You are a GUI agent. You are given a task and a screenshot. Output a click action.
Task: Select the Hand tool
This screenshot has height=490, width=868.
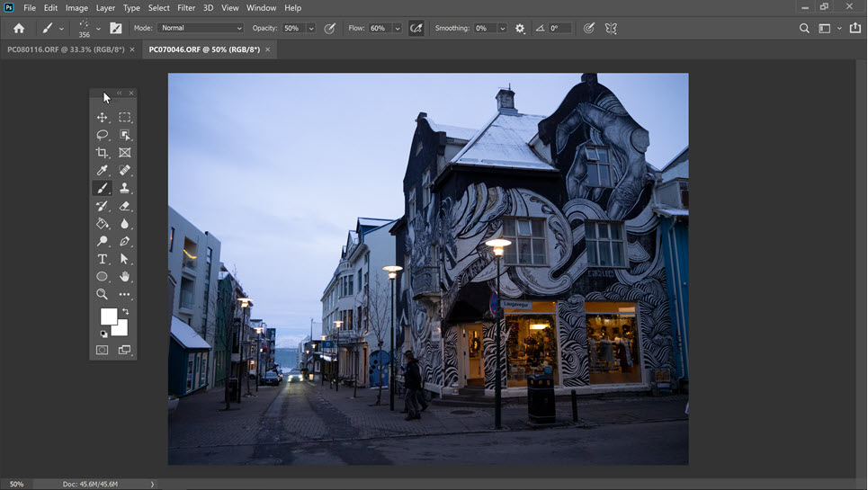point(124,277)
